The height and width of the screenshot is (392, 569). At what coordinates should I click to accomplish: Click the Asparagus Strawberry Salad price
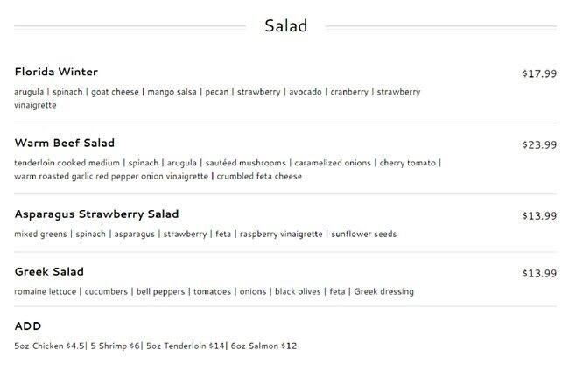[538, 215]
